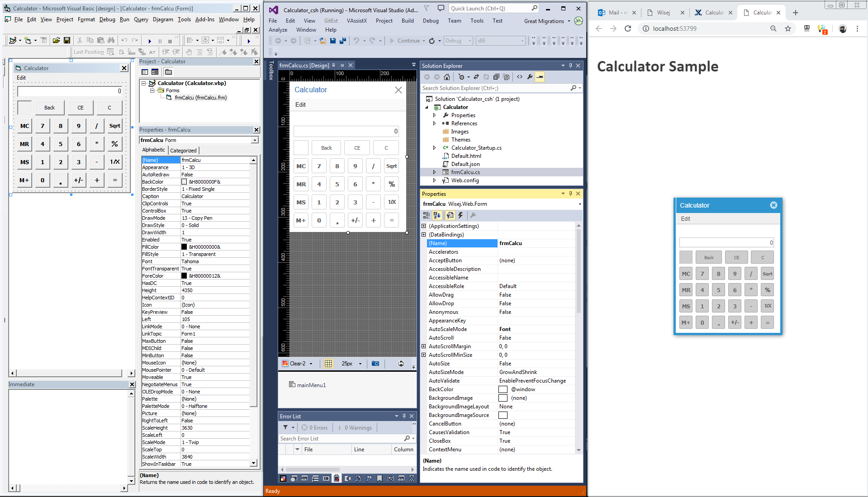Click the BackColor swatch in VB6 Properties
The height and width of the screenshot is (497, 868).
184,182
